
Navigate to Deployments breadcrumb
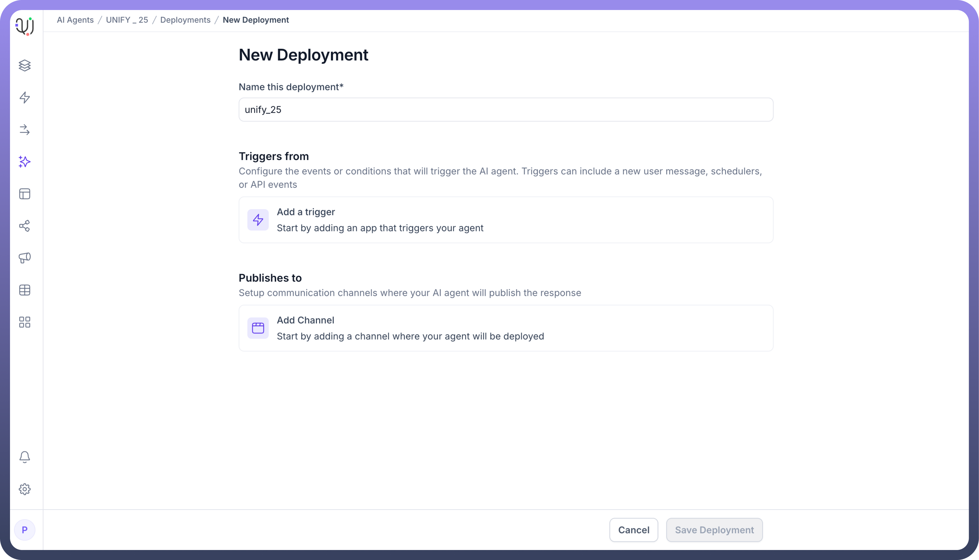[x=185, y=20]
